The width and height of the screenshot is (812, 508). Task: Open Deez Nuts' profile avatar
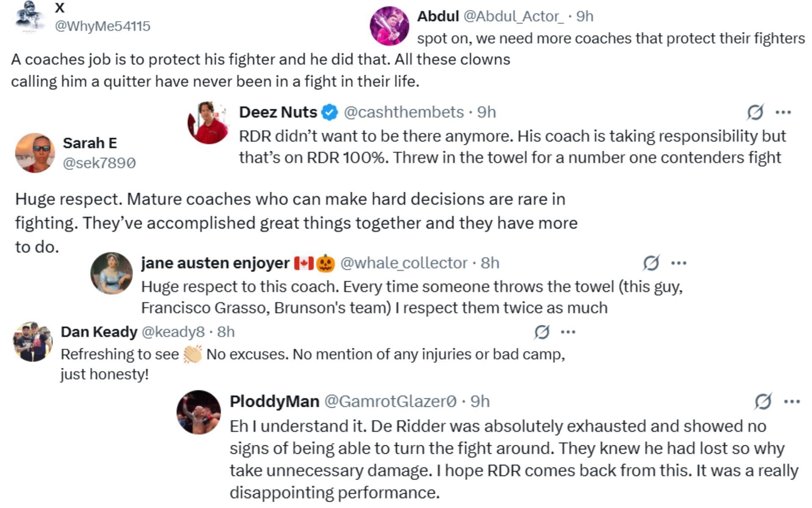(x=208, y=123)
